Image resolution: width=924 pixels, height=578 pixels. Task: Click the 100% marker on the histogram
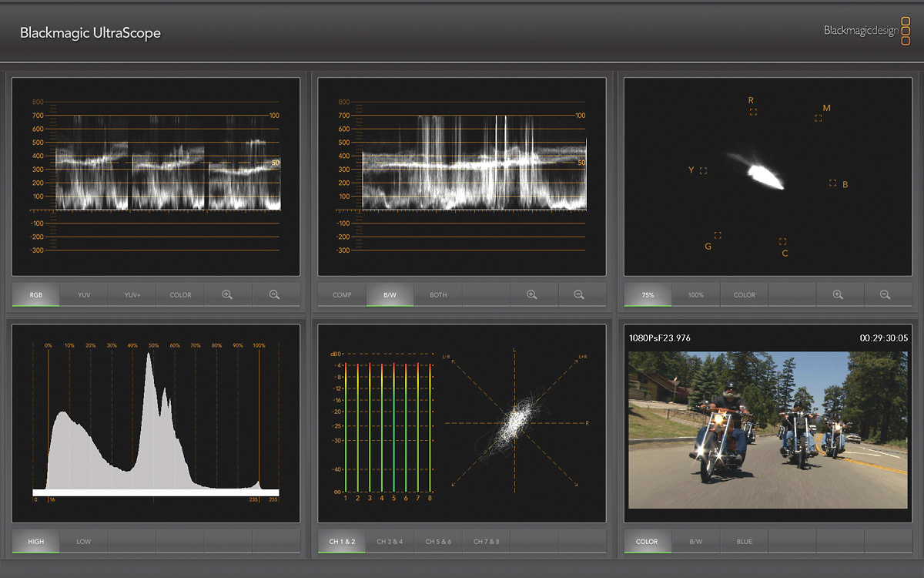pos(259,345)
